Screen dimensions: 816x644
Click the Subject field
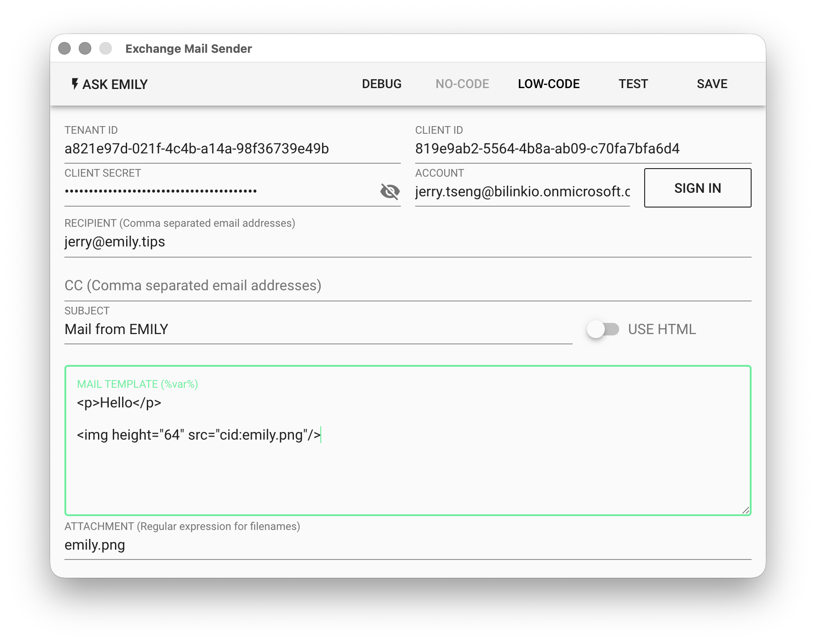pos(318,330)
